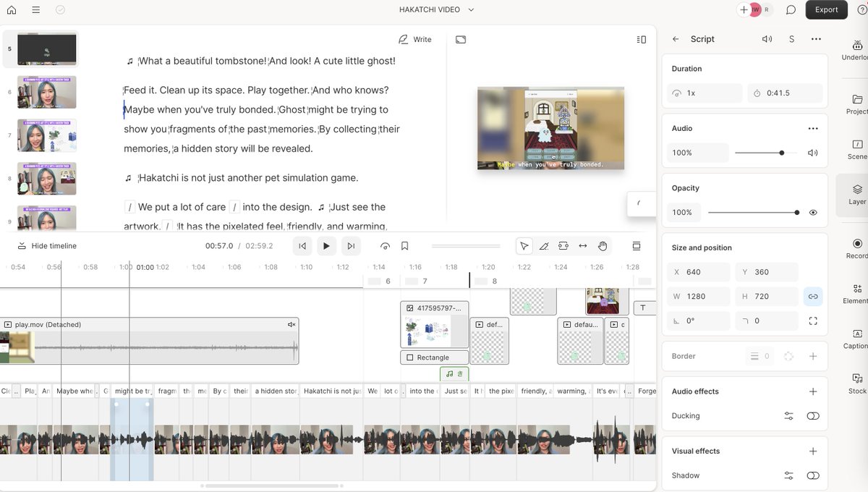Select the range selection tool
868x492 pixels.
pos(563,246)
